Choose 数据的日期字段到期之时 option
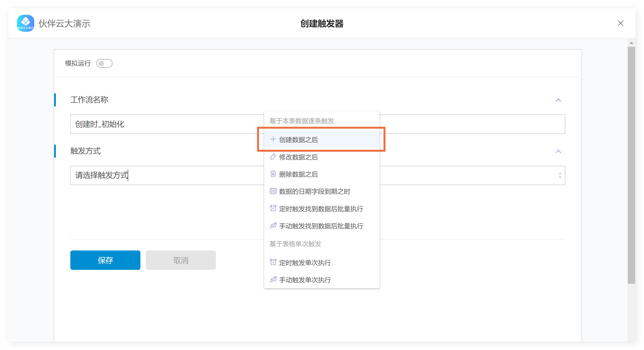 (322, 191)
